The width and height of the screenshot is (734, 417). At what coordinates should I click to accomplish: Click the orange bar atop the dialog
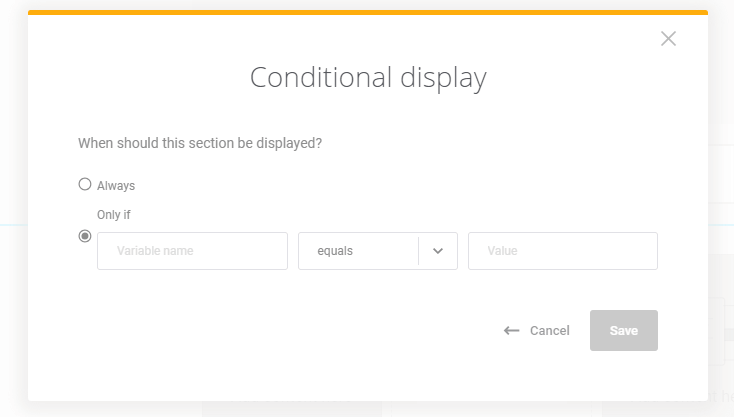pyautogui.click(x=368, y=12)
